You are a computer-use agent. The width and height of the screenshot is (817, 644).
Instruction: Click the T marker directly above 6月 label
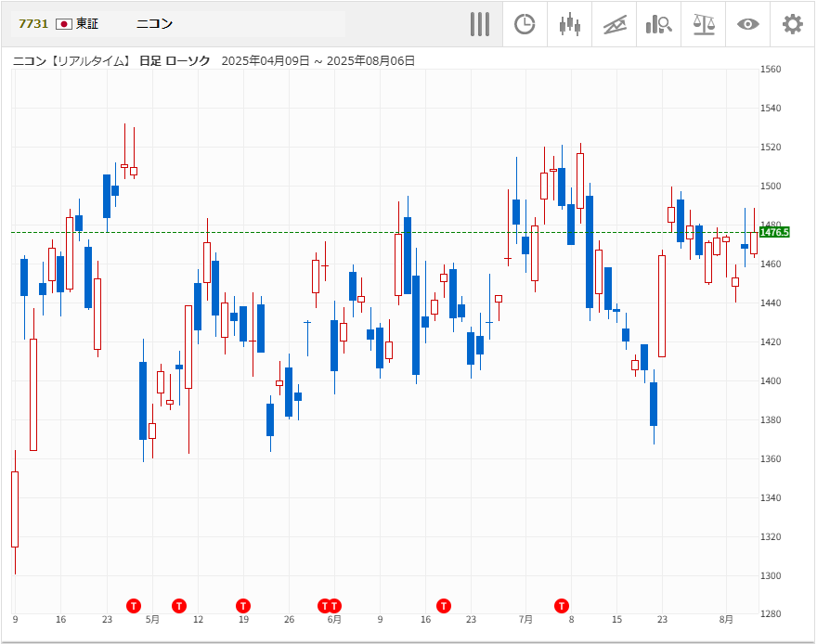click(336, 606)
